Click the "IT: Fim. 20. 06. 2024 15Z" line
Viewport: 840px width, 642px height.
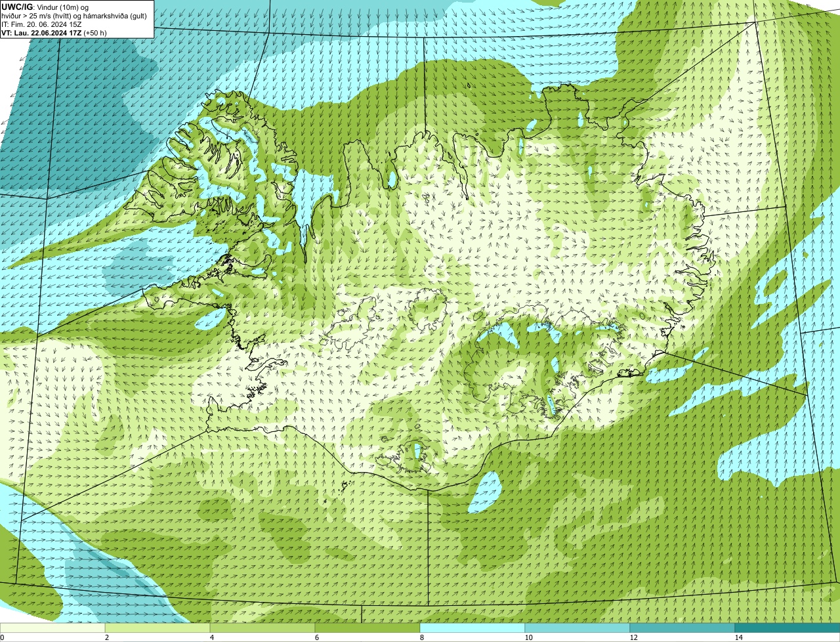tap(41, 24)
